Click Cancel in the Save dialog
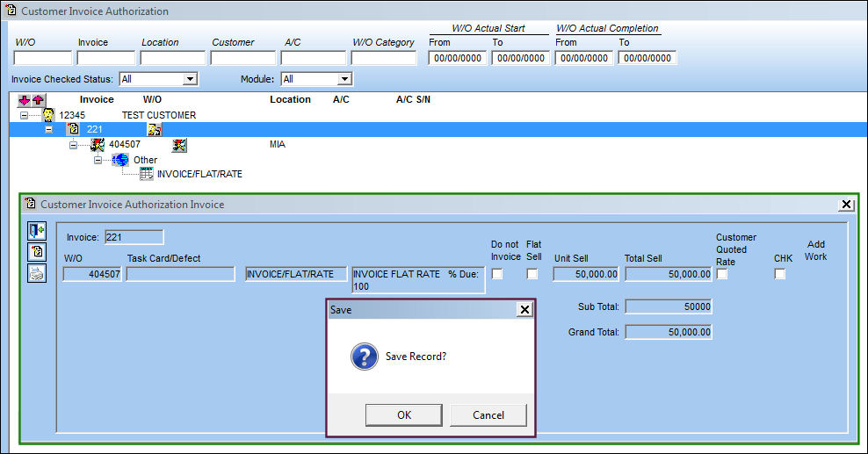Viewport: 868px width, 454px height. click(x=488, y=414)
